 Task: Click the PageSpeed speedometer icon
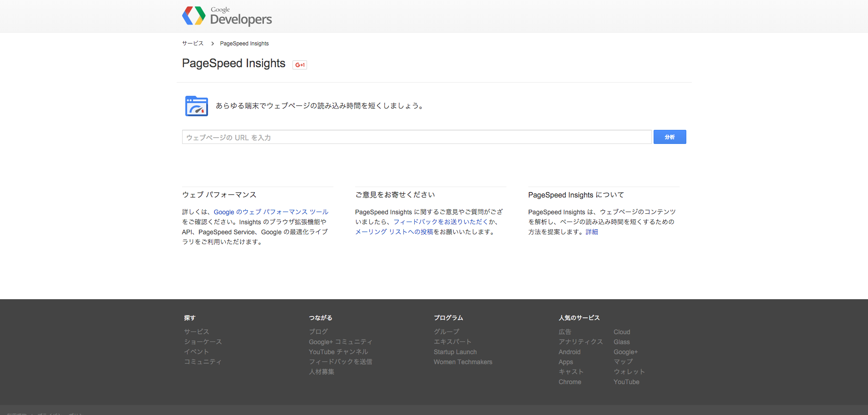[x=197, y=106]
